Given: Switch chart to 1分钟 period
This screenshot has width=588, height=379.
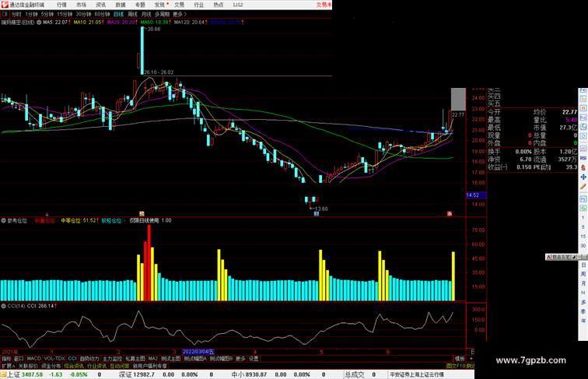Looking at the screenshot, I should [x=31, y=14].
